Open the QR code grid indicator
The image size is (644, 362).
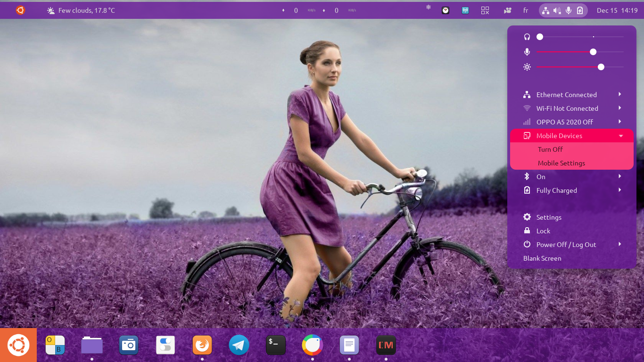485,10
